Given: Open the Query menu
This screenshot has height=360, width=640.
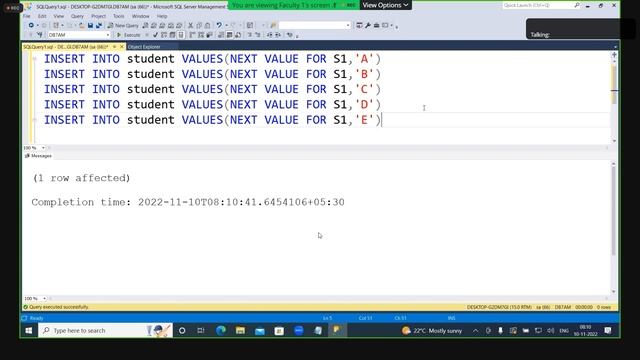Looking at the screenshot, I should pos(77,16).
